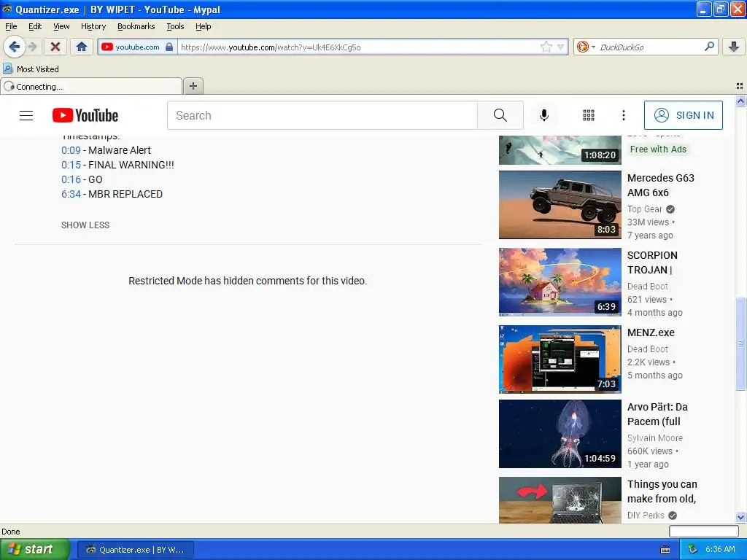Image resolution: width=747 pixels, height=560 pixels.
Task: Open the Windows start button
Action: [x=34, y=550]
